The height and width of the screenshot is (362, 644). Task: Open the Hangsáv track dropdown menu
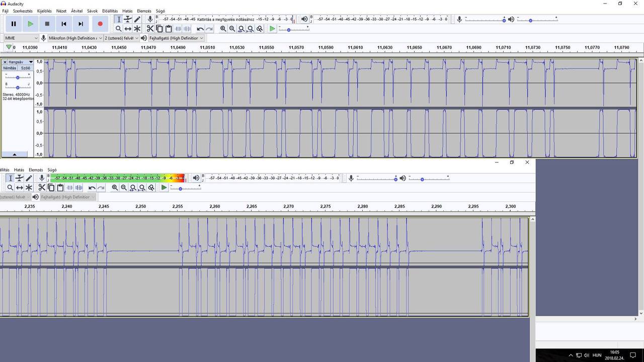(x=21, y=62)
